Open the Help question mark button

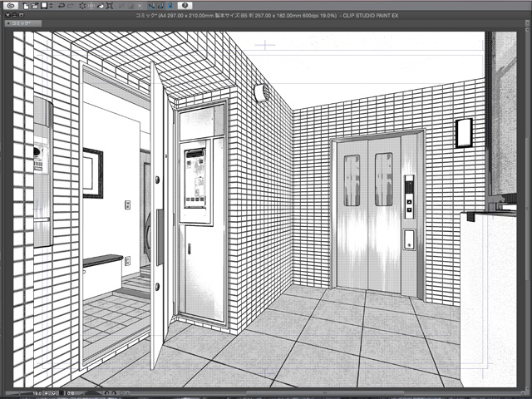(185, 6)
